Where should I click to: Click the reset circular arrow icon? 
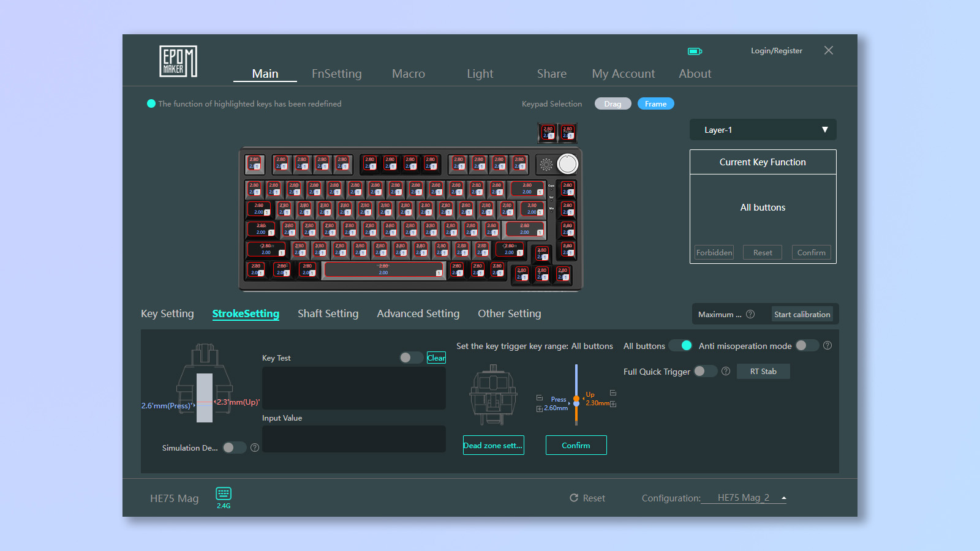tap(575, 498)
